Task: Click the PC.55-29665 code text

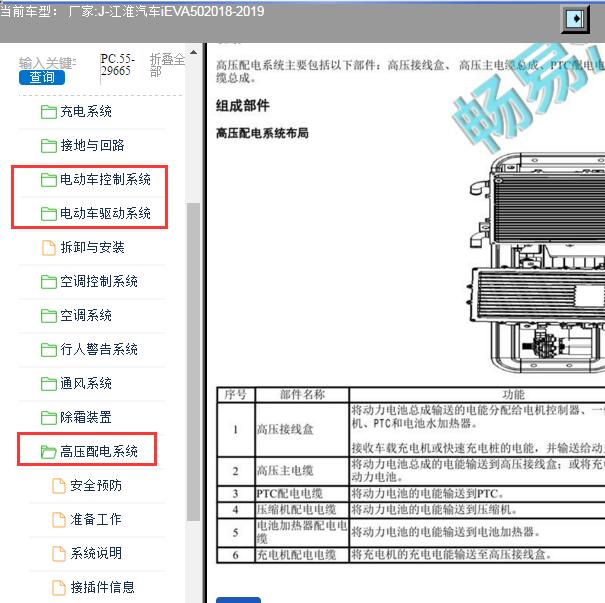Action: (117, 65)
